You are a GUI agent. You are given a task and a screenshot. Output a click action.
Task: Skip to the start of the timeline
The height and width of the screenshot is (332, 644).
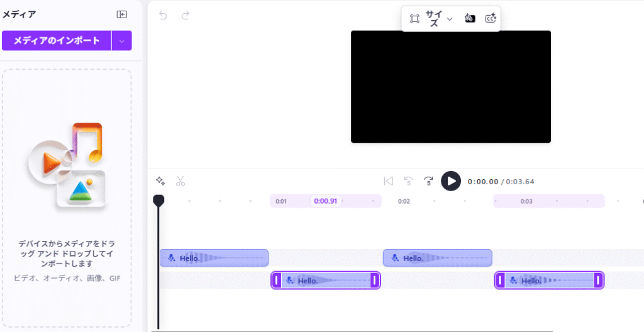point(388,181)
